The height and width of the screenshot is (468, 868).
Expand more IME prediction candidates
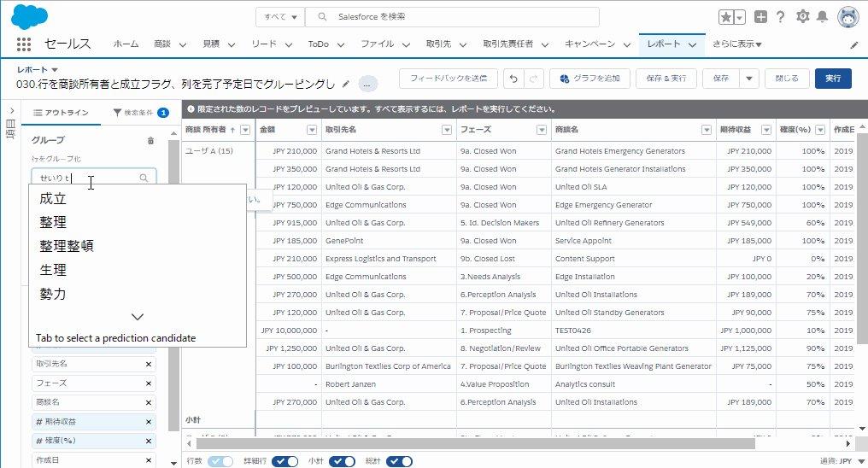(138, 317)
